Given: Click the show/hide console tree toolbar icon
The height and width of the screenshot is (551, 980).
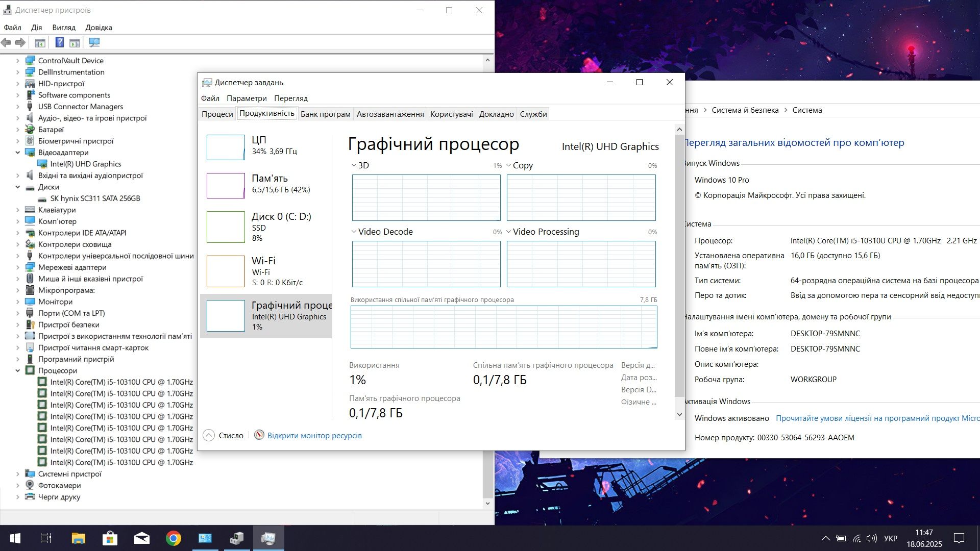Looking at the screenshot, I should 40,43.
